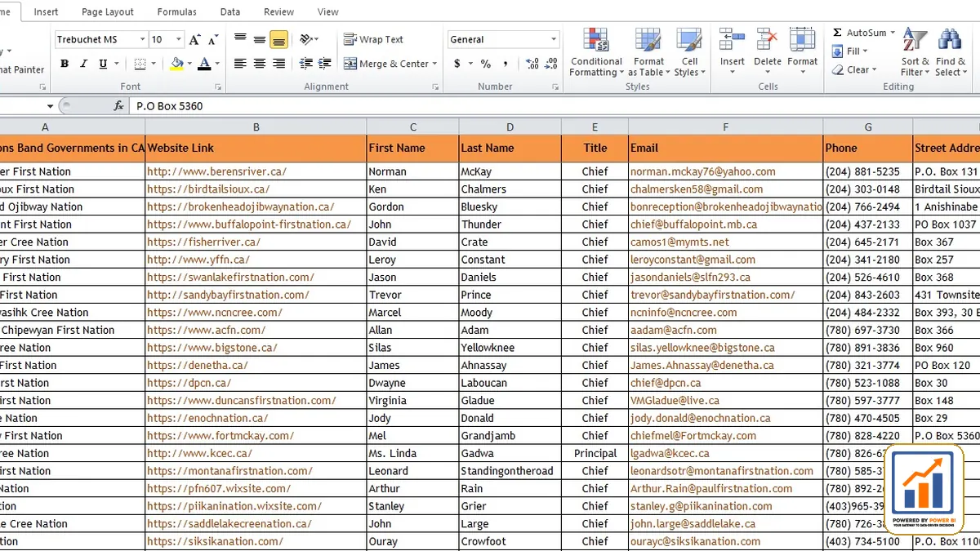
Task: Apply cell borders button
Action: coord(140,64)
